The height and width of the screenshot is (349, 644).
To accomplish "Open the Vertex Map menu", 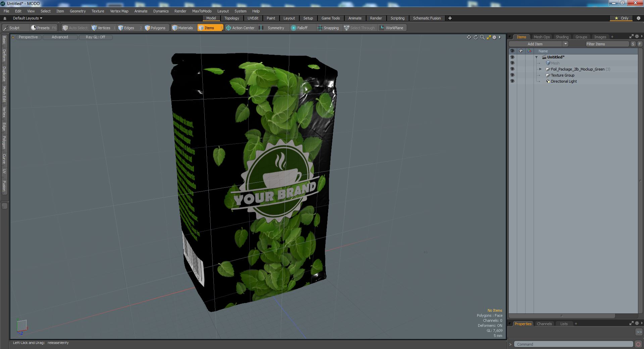I will 119,11.
